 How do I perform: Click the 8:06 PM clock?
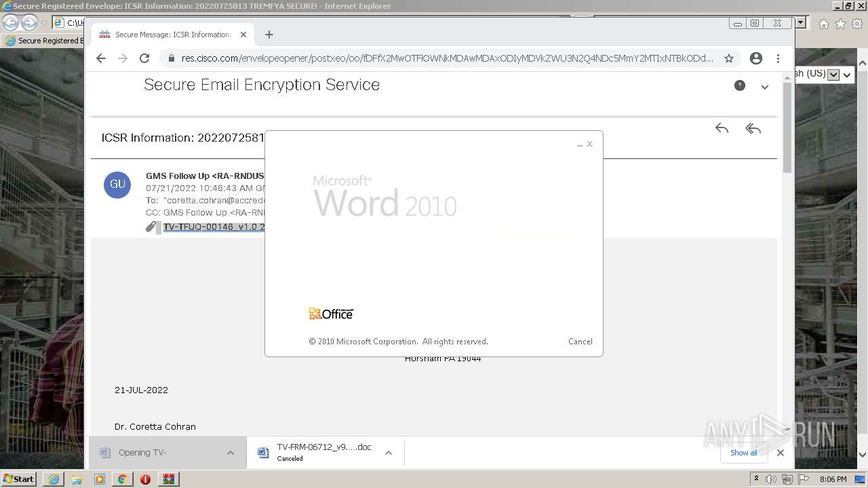tap(833, 479)
